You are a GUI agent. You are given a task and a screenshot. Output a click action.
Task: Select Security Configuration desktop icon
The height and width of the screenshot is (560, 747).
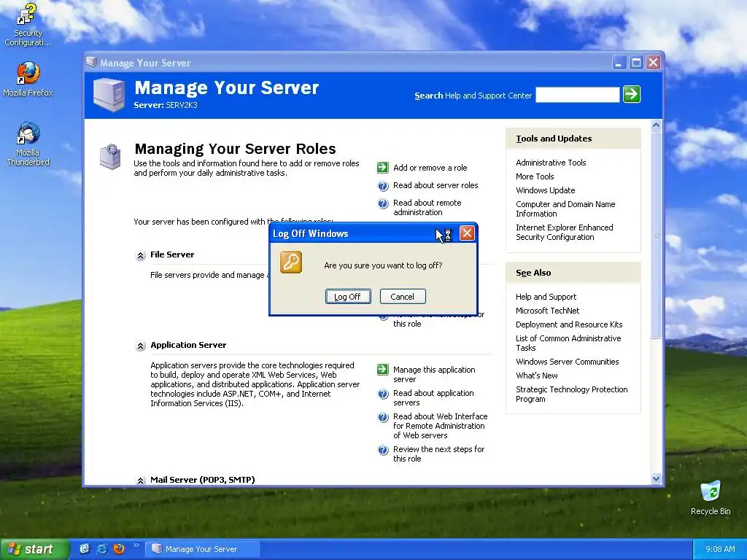pos(28,25)
